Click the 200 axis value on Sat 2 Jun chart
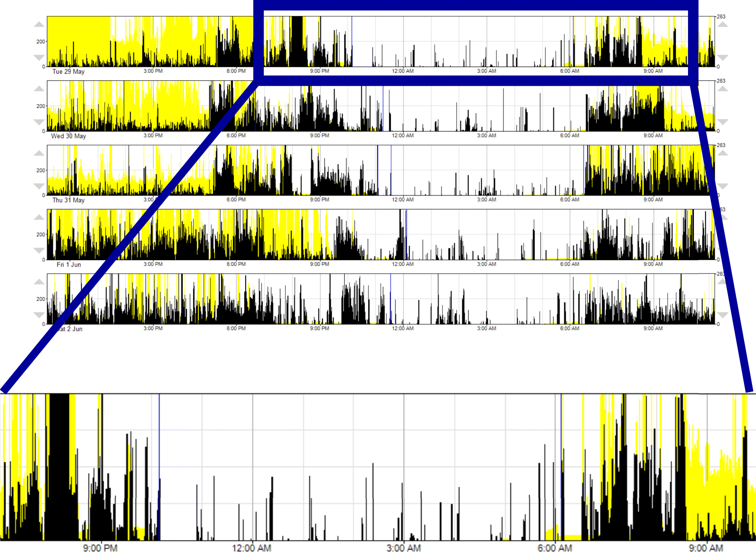 point(41,299)
